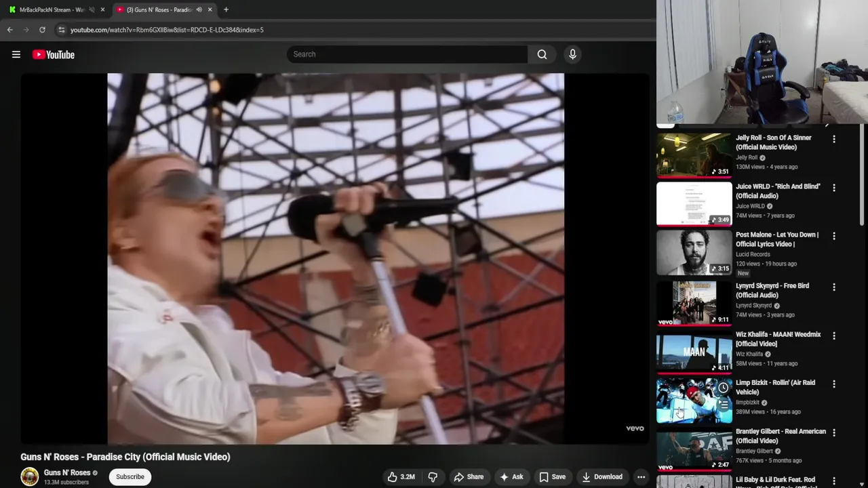Image resolution: width=868 pixels, height=488 pixels.
Task: Open title Brantley Gilbert - Real American
Action: (781, 436)
